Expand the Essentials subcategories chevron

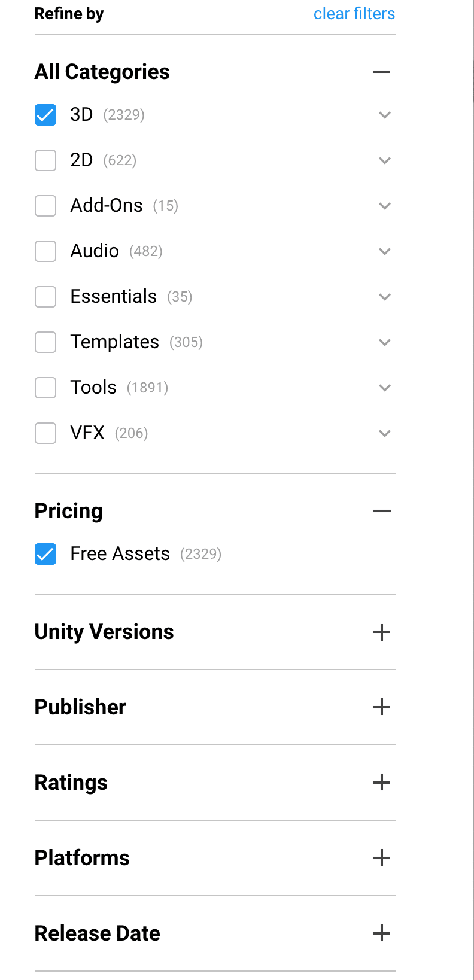(x=385, y=297)
